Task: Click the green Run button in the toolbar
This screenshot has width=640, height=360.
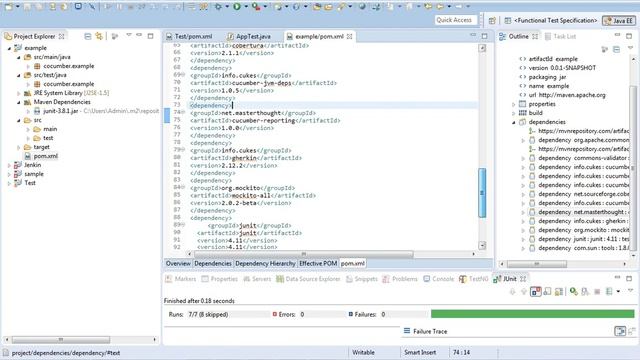Action: coord(237,6)
